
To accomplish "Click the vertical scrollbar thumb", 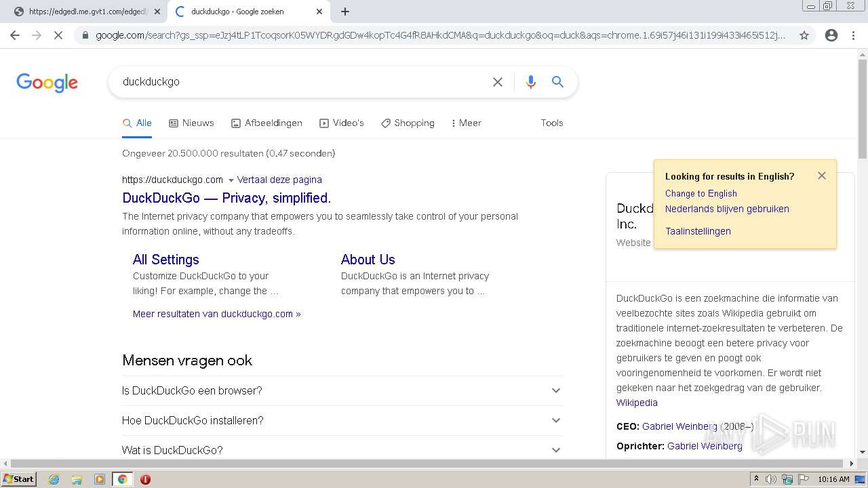I will click(x=862, y=108).
